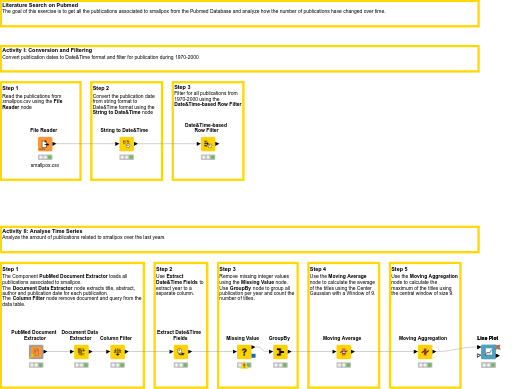Click status indicator under File Reader

coord(45,157)
